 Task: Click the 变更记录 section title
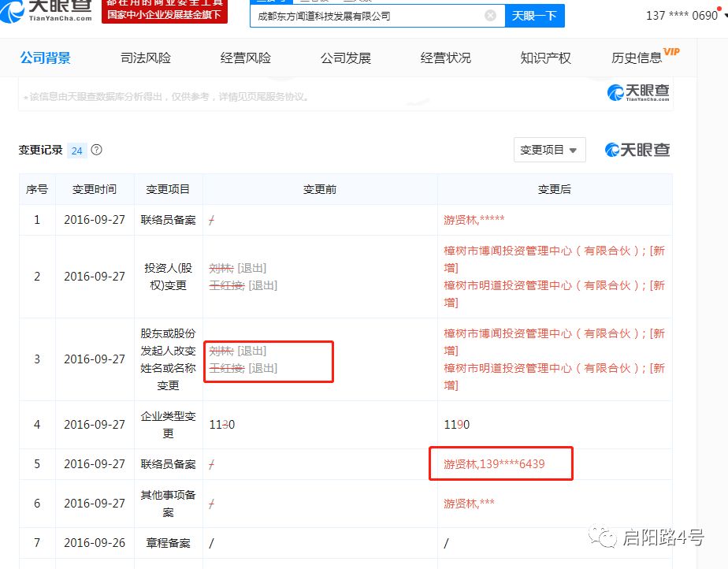[x=40, y=150]
